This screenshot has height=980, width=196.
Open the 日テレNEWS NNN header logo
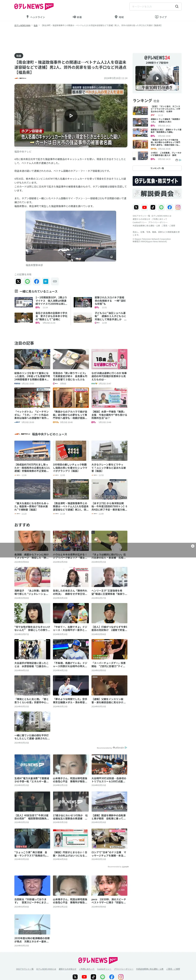(x=33, y=7)
